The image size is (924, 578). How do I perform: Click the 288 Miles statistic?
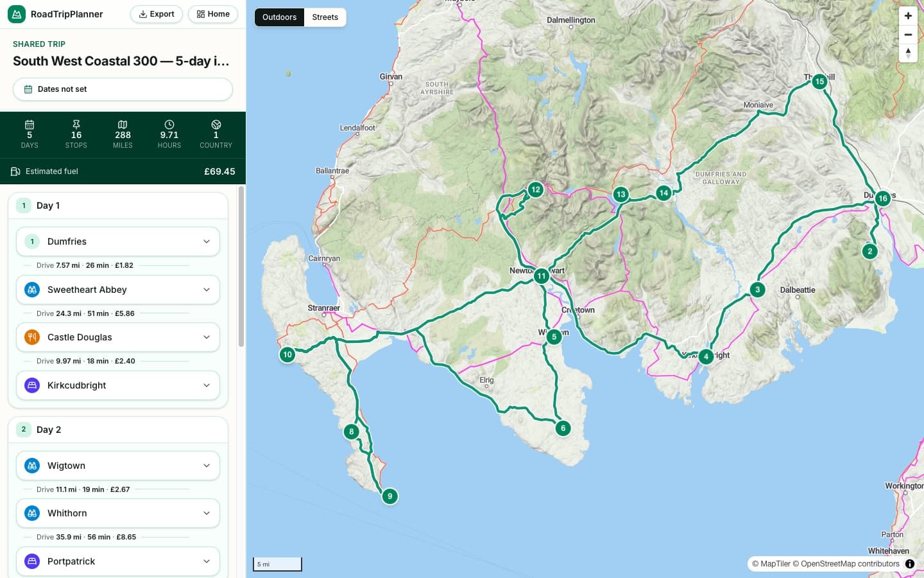[x=123, y=134]
